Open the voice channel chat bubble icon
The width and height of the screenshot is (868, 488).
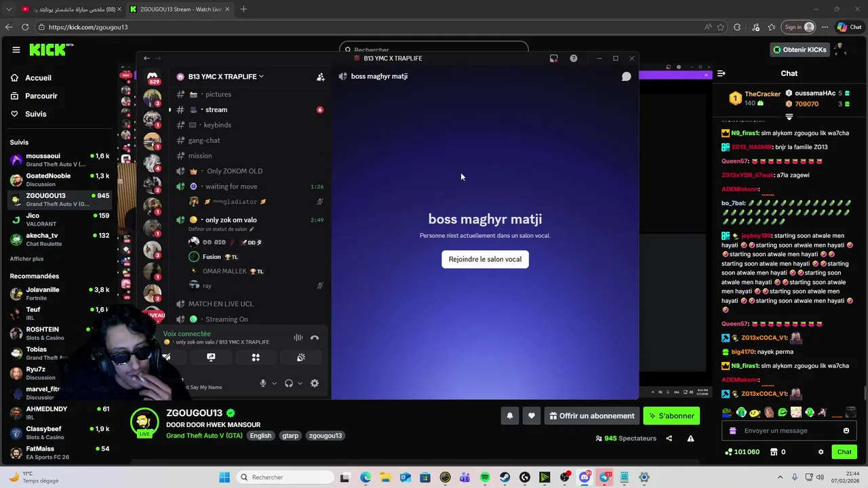(626, 77)
